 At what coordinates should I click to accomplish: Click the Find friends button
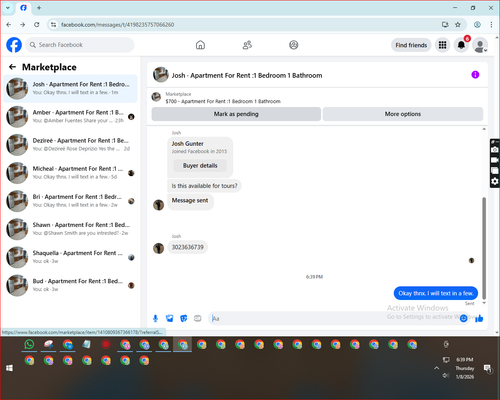411,45
